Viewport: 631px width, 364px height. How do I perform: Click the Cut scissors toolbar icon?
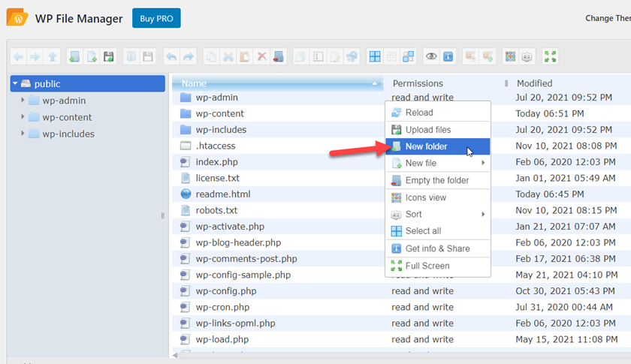228,57
